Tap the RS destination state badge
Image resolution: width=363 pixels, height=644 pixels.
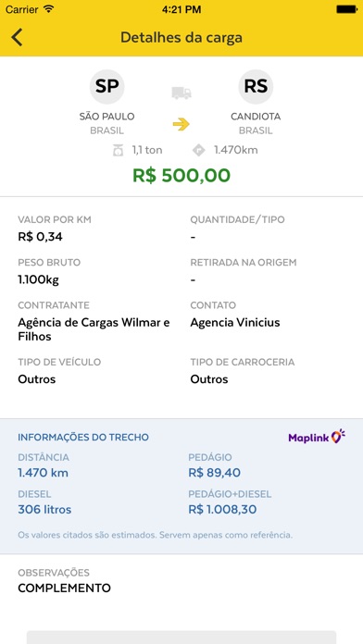[x=256, y=86]
